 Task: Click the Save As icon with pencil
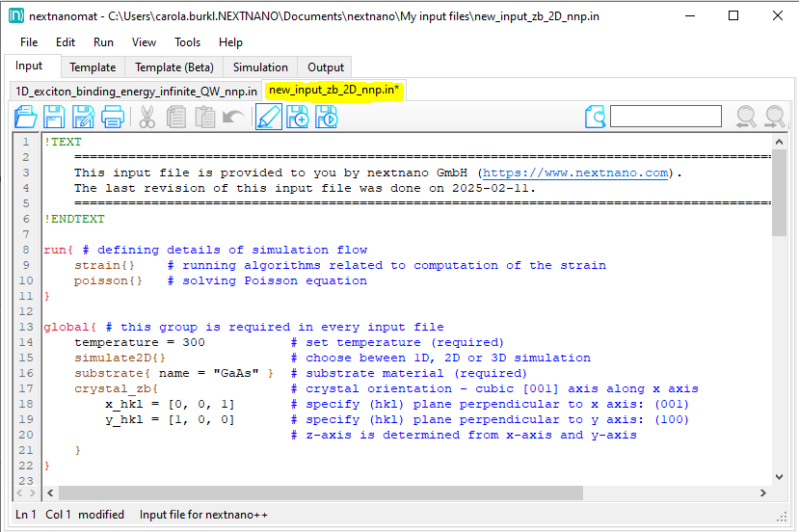tap(84, 118)
